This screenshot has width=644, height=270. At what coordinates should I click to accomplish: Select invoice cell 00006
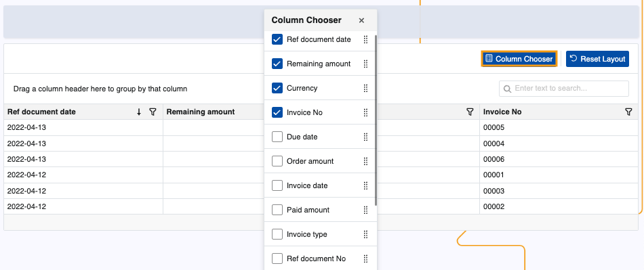click(559, 160)
